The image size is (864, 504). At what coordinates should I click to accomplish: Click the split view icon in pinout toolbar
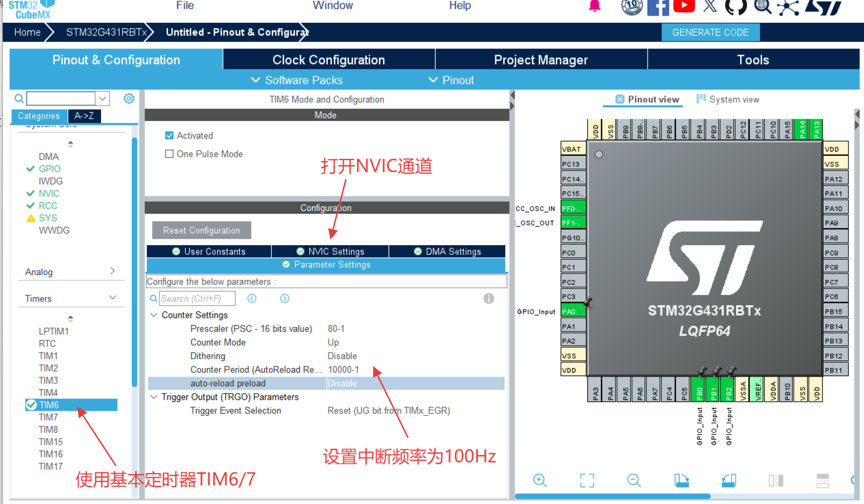776,480
